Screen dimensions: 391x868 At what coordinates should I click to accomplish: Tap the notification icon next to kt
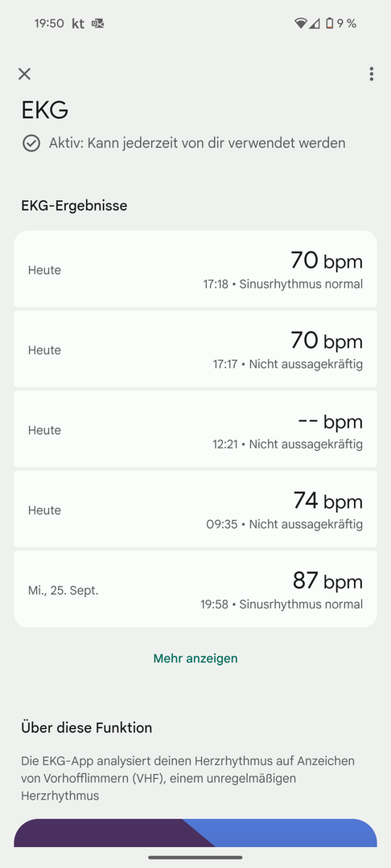tap(98, 23)
